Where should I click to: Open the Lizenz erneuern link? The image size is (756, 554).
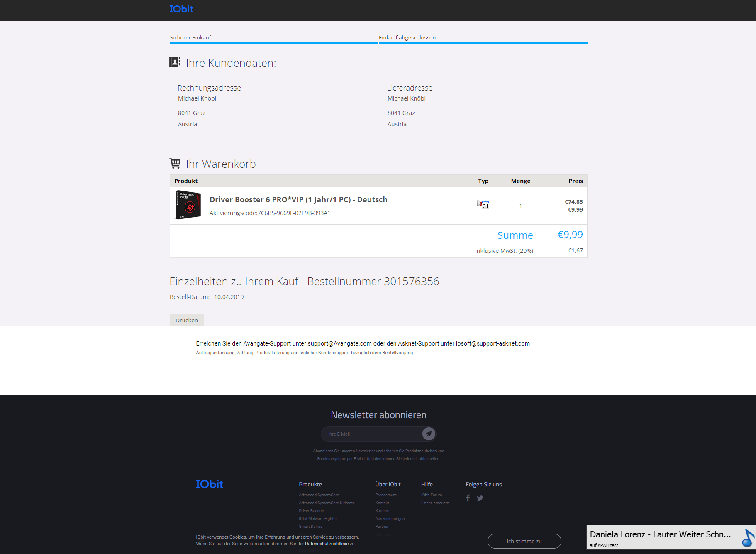coord(435,503)
